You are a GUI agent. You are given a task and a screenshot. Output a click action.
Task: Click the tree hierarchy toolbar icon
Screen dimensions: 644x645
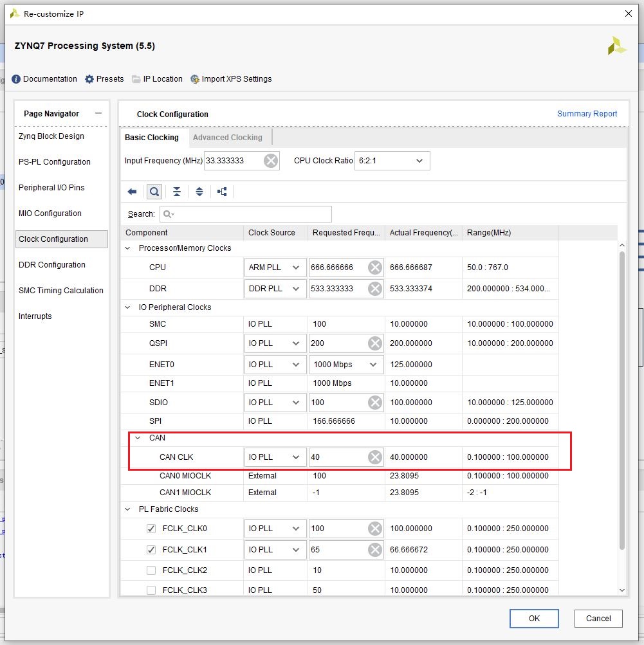coord(222,192)
